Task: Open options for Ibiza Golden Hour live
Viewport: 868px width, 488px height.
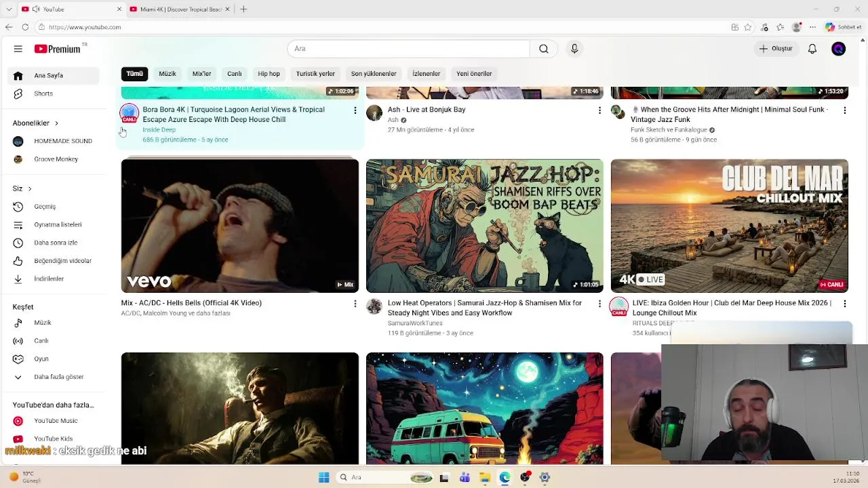Action: coord(844,304)
